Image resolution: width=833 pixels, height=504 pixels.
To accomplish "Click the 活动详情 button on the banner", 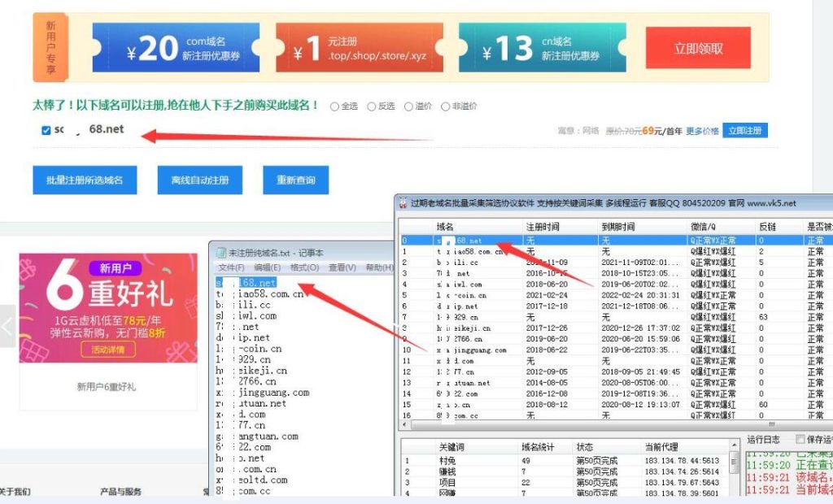I will (x=108, y=350).
